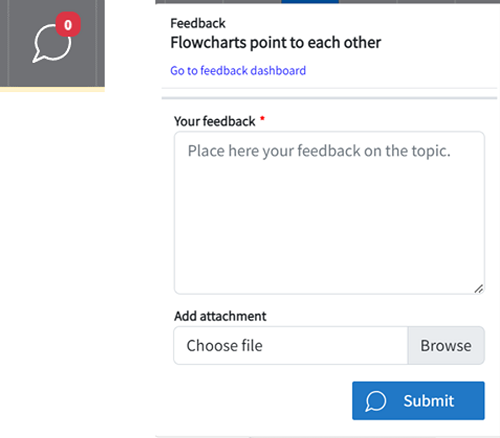Click the 'Submit' text label
500x438 pixels.
429,401
